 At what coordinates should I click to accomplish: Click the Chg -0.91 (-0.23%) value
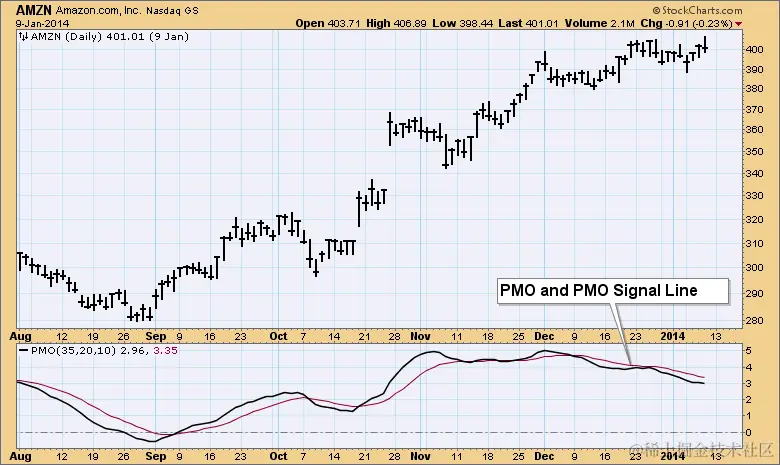click(x=686, y=23)
